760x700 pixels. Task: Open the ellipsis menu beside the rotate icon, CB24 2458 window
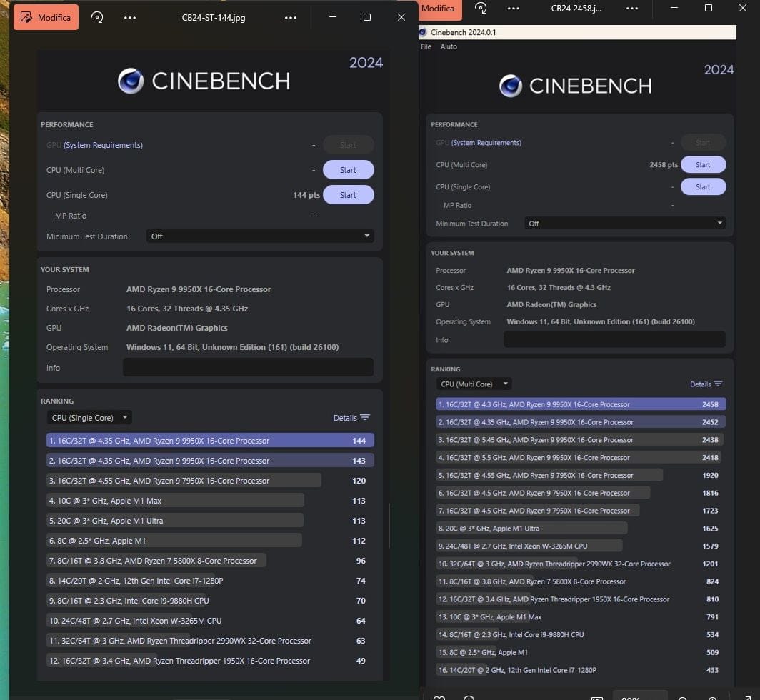(514, 9)
